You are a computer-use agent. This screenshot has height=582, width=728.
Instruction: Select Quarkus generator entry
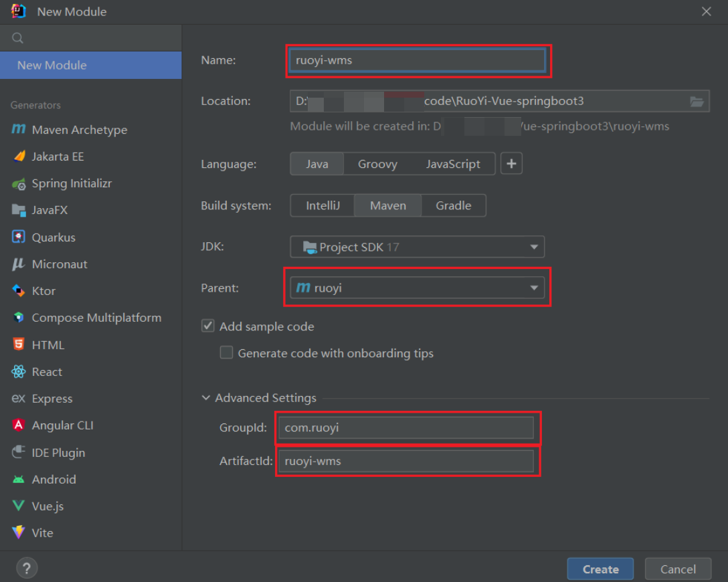91,237
